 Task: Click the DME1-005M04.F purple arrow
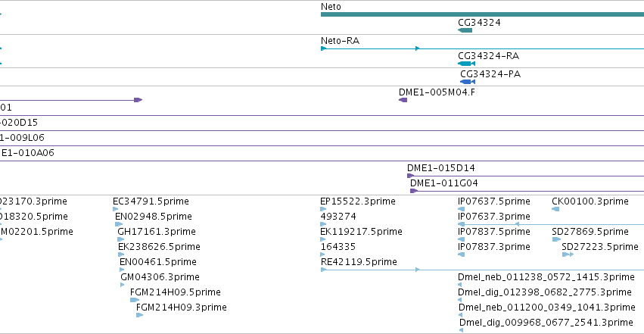point(403,100)
